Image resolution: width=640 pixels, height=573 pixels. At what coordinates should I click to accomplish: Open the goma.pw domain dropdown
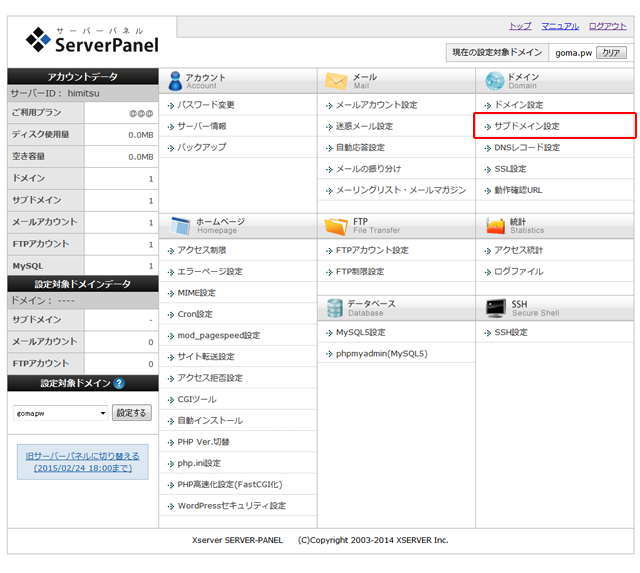click(61, 413)
